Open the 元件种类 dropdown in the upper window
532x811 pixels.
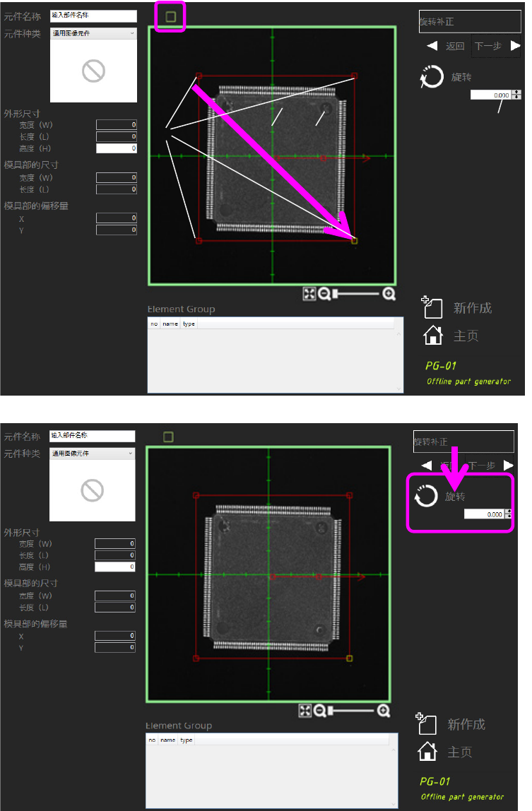tap(94, 33)
